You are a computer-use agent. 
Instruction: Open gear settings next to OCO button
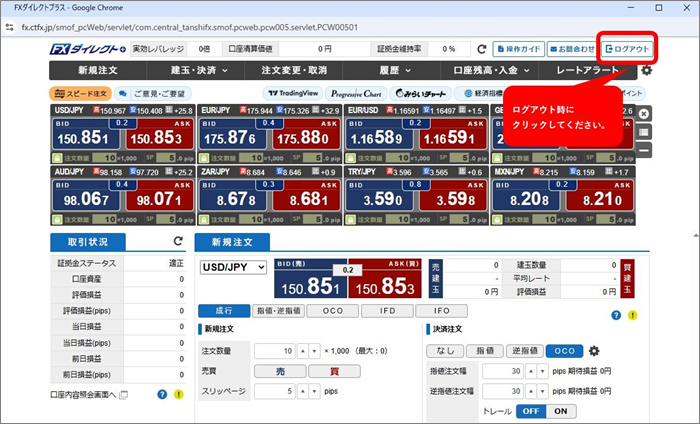click(x=594, y=351)
